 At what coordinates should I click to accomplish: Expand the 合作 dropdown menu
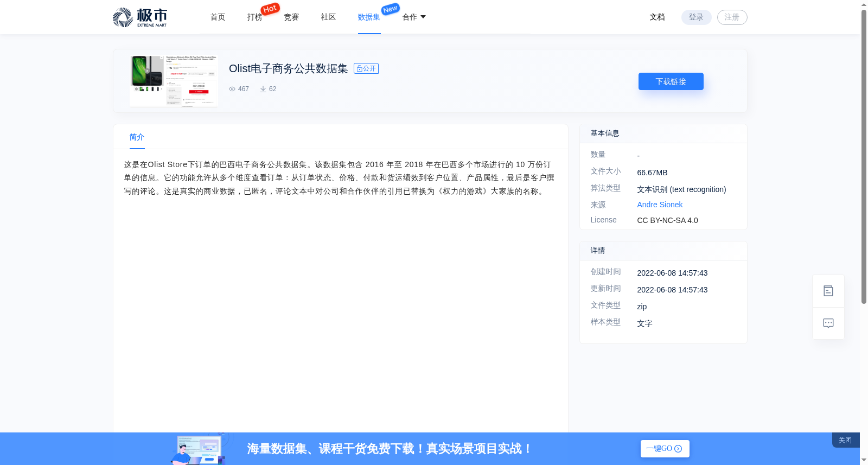pyautogui.click(x=414, y=17)
